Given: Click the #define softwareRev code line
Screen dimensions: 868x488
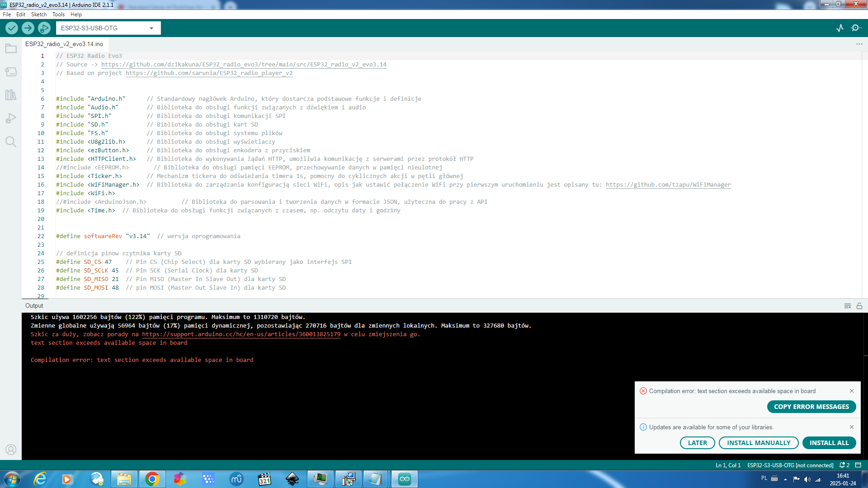Looking at the screenshot, I should [148, 236].
